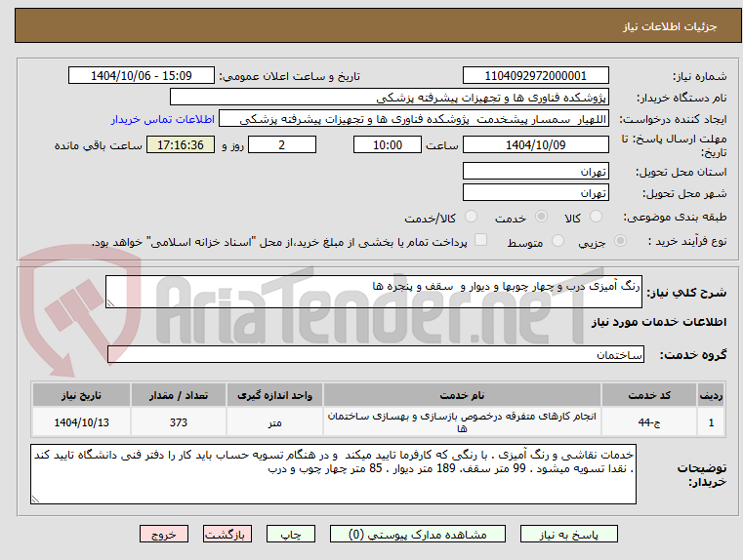Click row number cell 1
743x560 pixels.
tap(711, 422)
